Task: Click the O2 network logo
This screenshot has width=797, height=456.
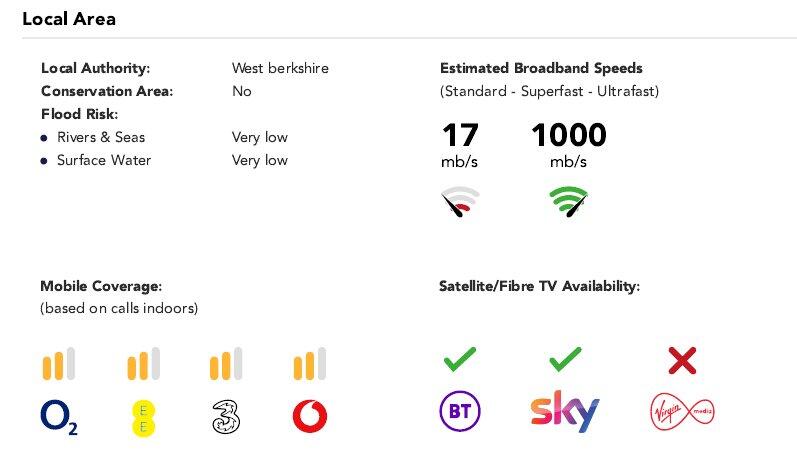Action: coord(59,417)
